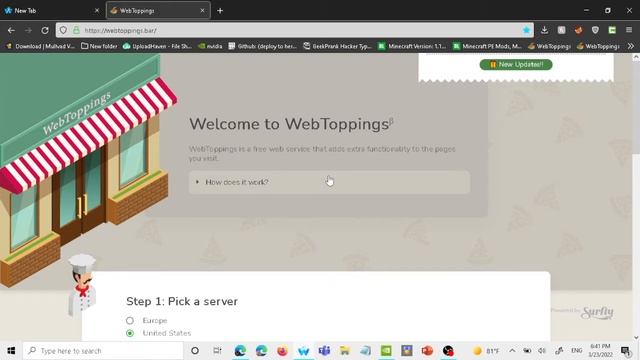
Task: Toggle the bookmark star in address bar
Action: [526, 30]
